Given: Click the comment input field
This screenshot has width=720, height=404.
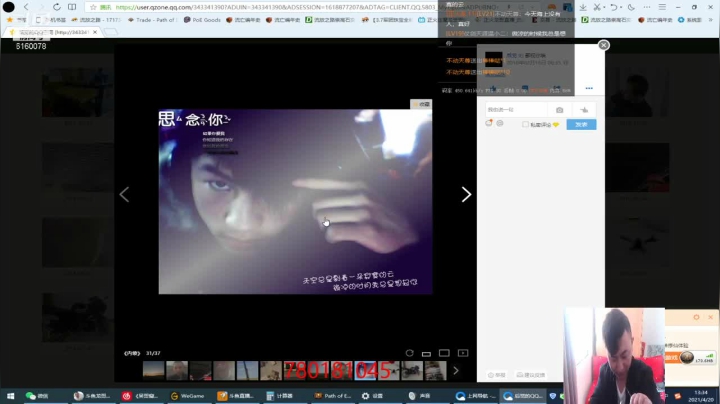Looking at the screenshot, I should [516, 110].
